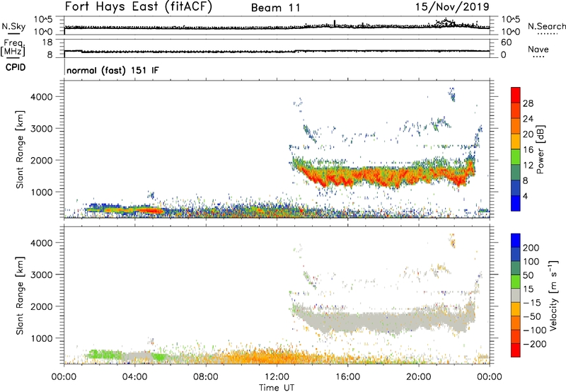Click the power panel 'Slant Range [km]' label

pyautogui.click(x=20, y=149)
